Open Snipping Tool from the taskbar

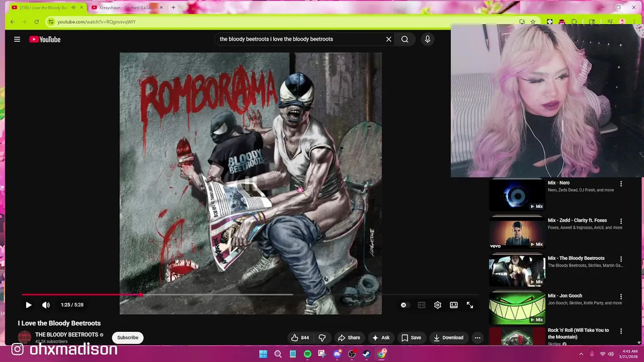[x=322, y=354]
